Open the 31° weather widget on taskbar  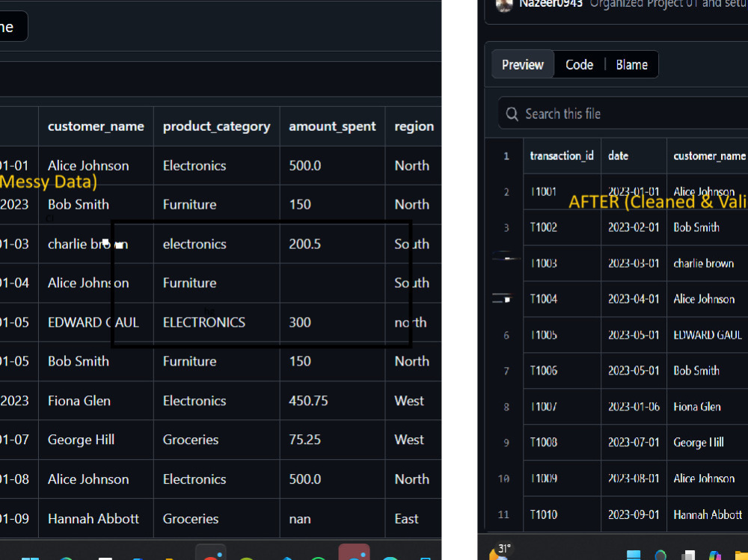pyautogui.click(x=501, y=552)
